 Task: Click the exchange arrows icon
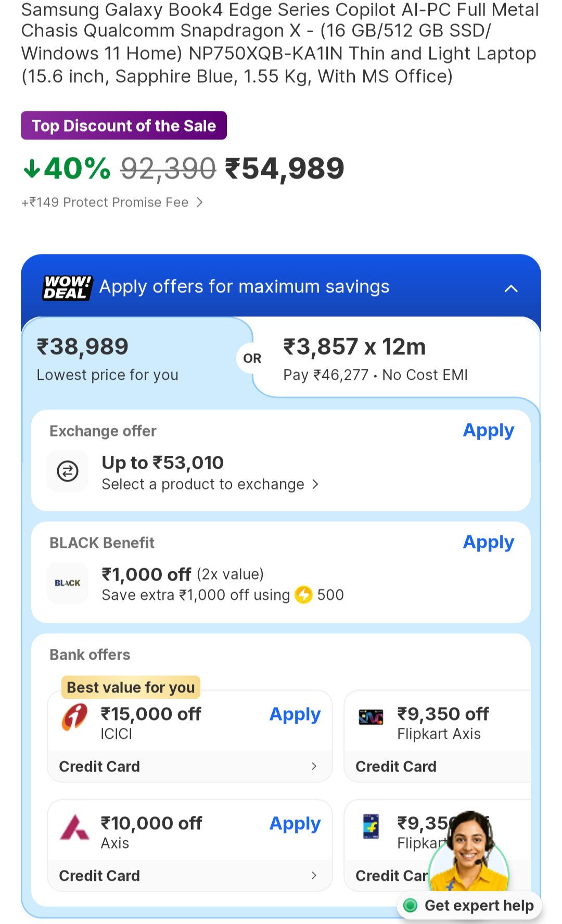pos(68,471)
